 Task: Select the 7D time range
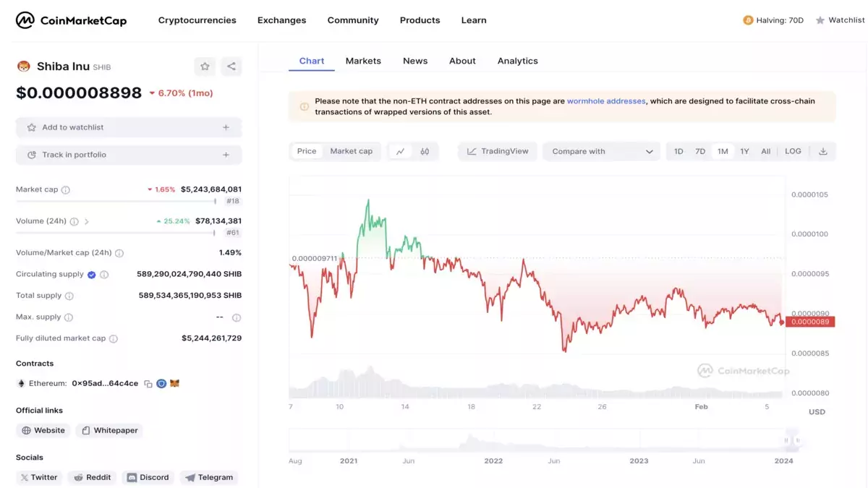pos(700,151)
